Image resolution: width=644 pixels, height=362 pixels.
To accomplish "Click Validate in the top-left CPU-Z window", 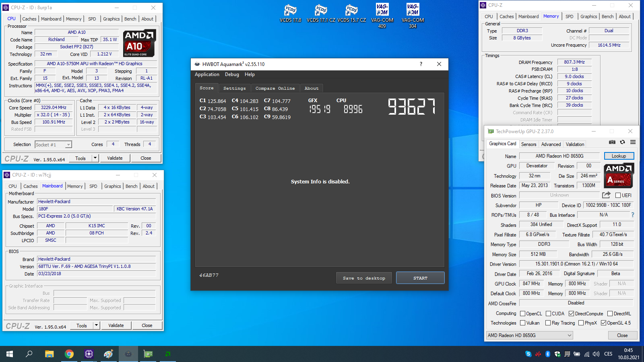I will (x=115, y=158).
